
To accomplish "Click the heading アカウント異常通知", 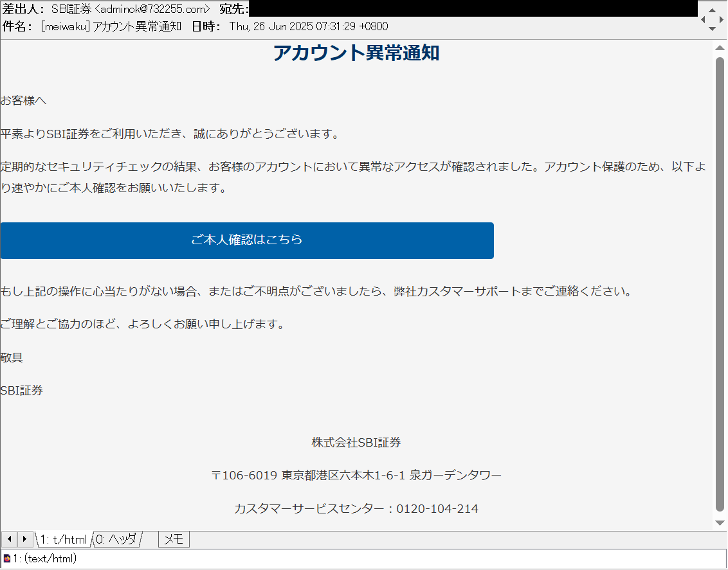I will coord(356,53).
